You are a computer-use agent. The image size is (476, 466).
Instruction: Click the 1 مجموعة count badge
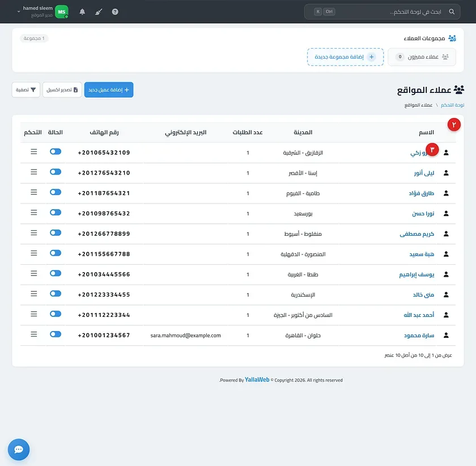(34, 39)
